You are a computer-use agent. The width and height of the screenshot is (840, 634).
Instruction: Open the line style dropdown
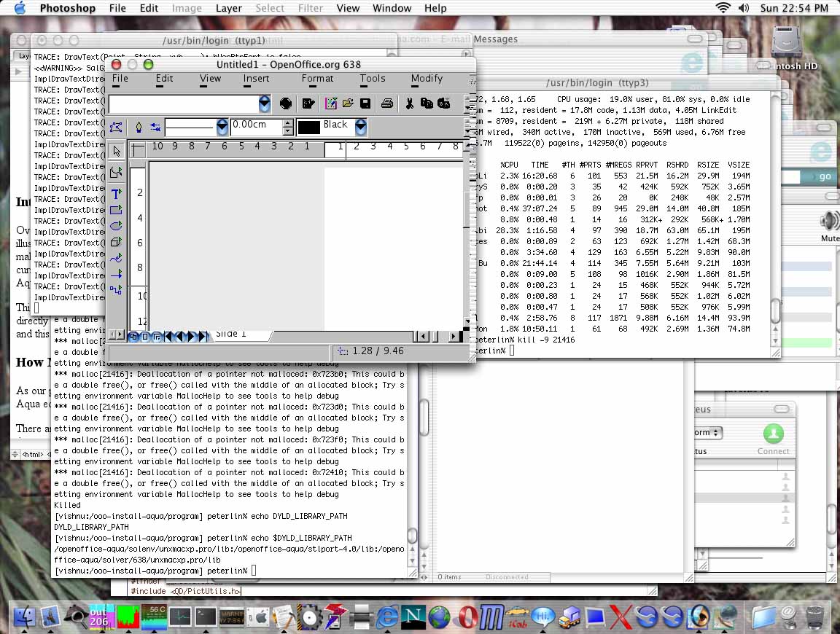222,127
